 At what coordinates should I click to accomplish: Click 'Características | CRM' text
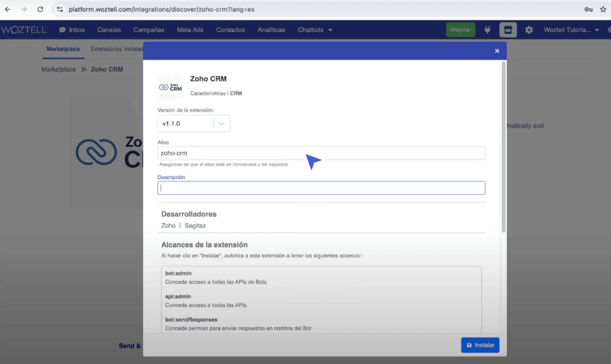click(216, 93)
